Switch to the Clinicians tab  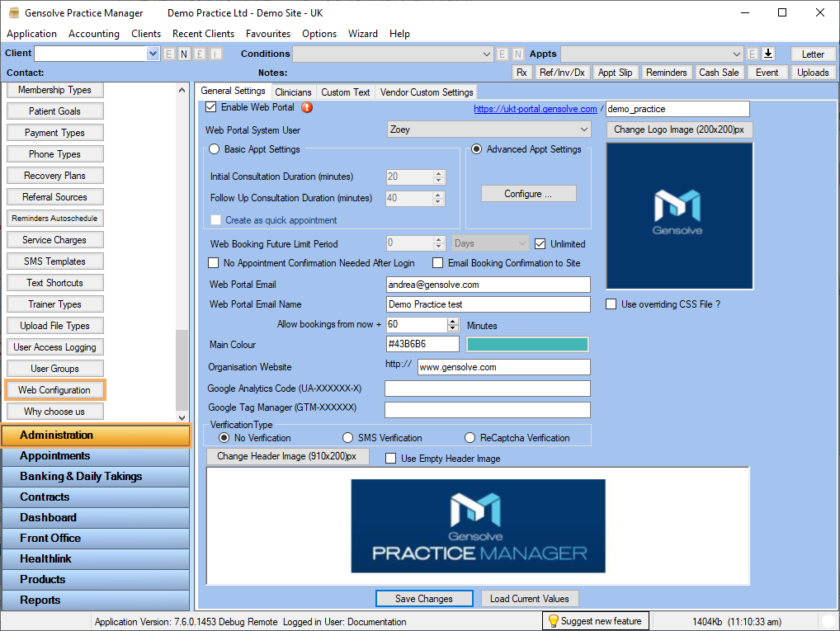pos(293,92)
